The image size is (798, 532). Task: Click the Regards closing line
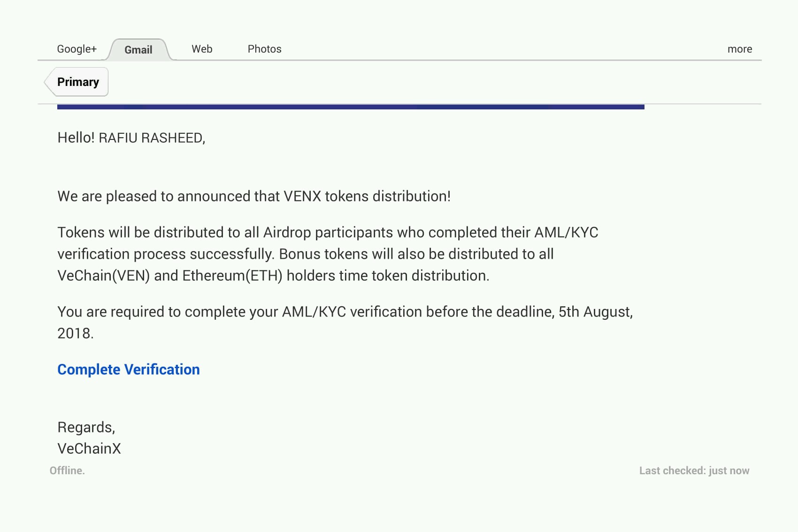point(86,427)
